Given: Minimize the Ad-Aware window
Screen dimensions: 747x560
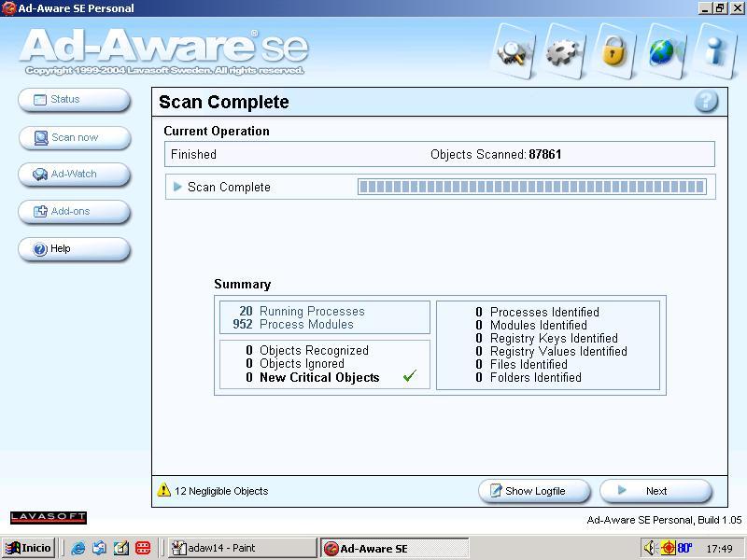Looking at the screenshot, I should coord(706,8).
